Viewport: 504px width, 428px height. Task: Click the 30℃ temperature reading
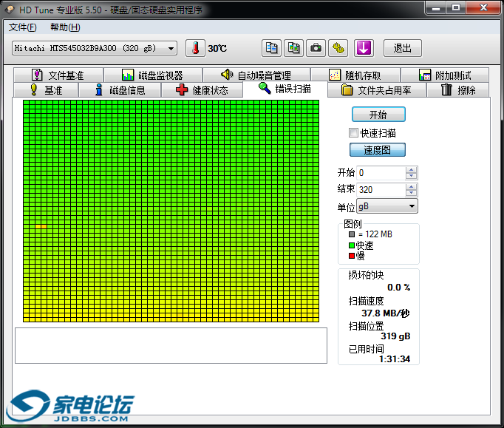pyautogui.click(x=217, y=48)
